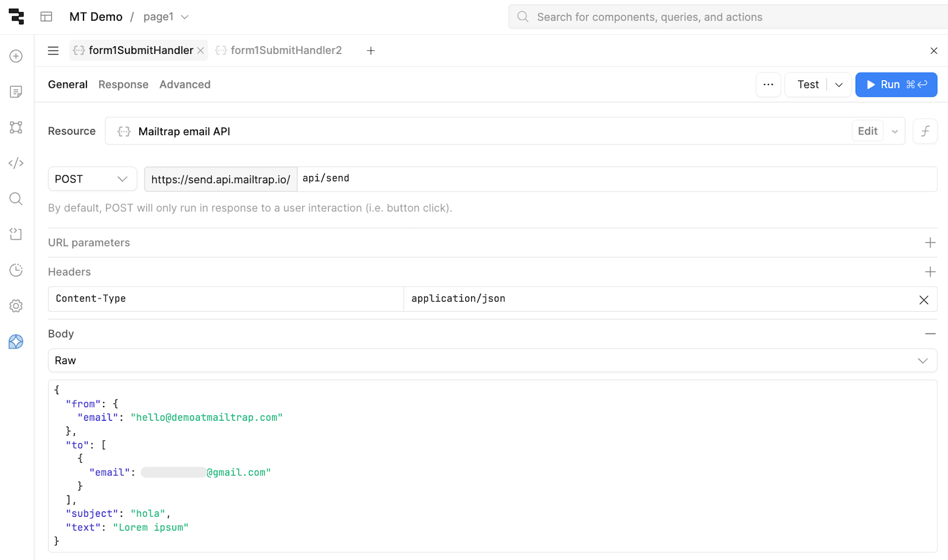Select the Retool Database icon at sidebar bottom
Screen dimensions: 948x560
15,342
